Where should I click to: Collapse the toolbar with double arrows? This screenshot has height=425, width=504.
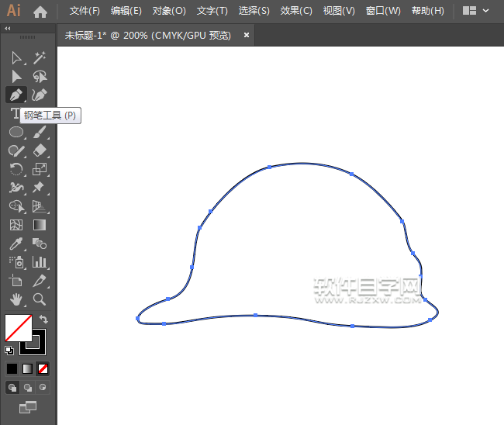(8, 28)
